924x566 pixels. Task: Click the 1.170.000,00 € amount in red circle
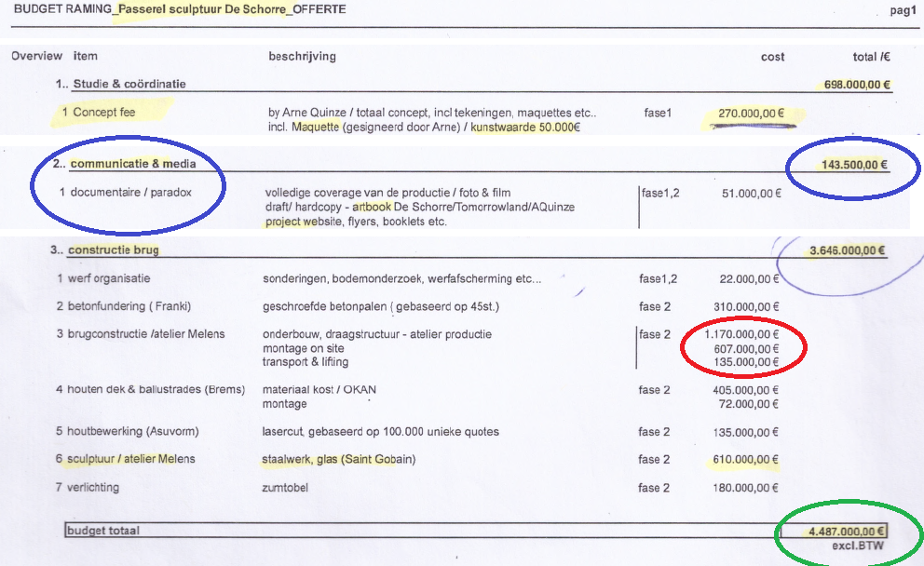pos(741,334)
